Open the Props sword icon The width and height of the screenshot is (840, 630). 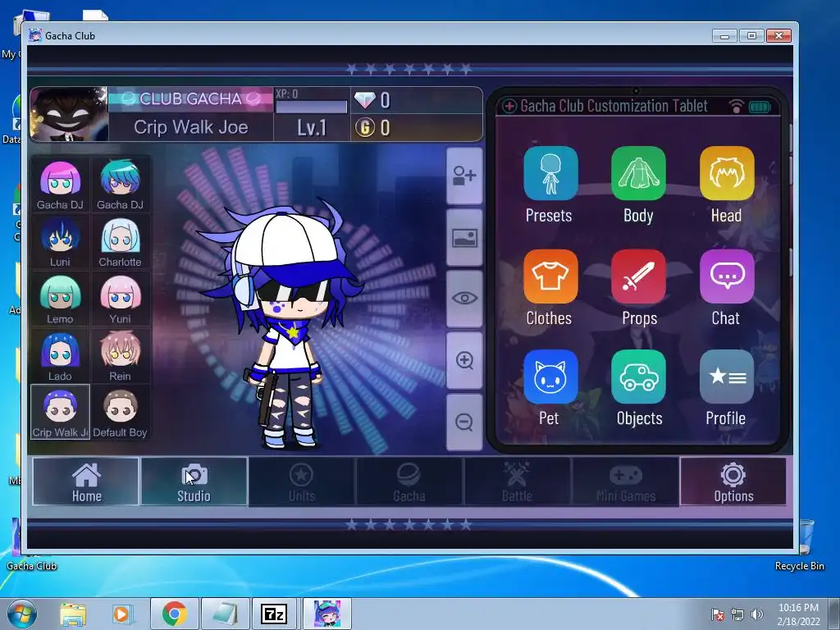(x=638, y=276)
